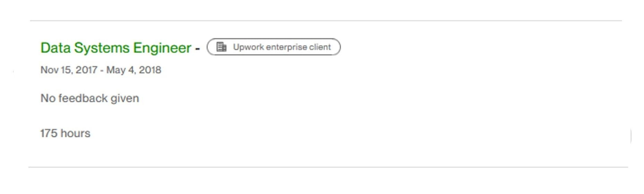The image size is (644, 194).
Task: Click the "Nov 15, 2017" start date
Action: click(x=69, y=70)
